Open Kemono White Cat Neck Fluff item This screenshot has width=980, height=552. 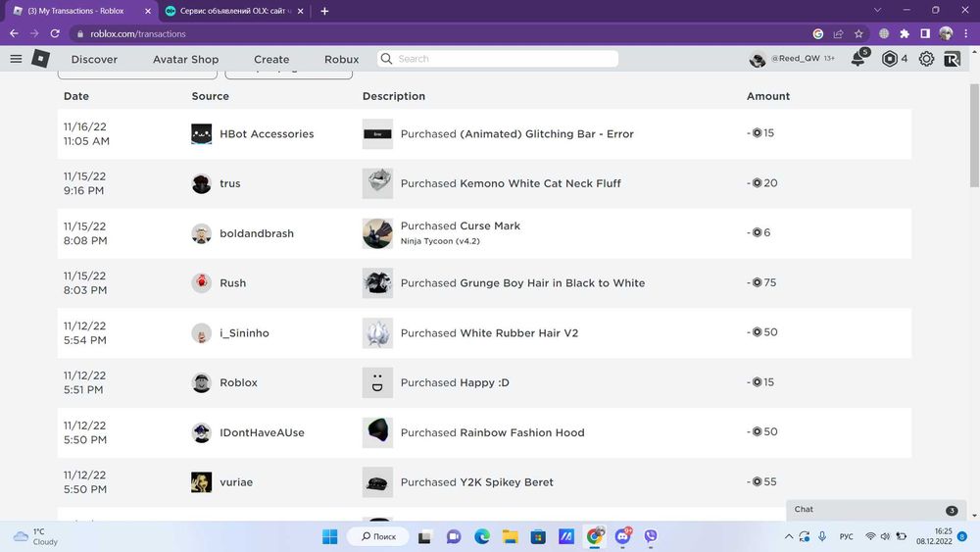(541, 183)
